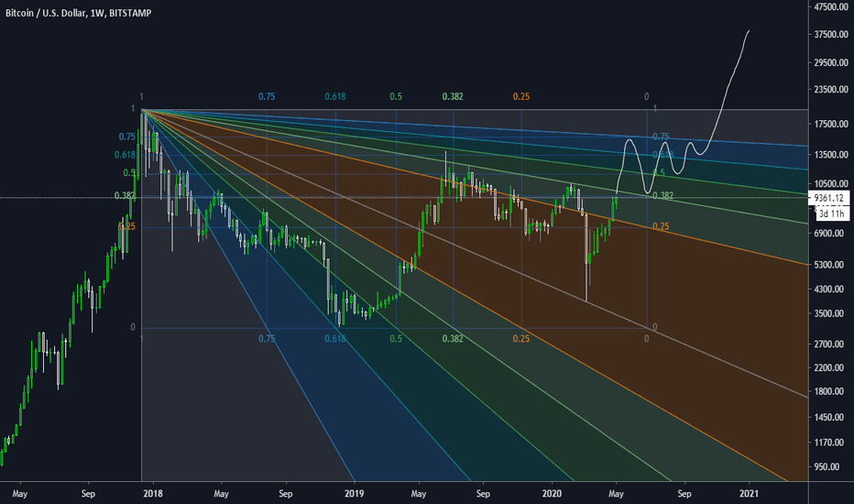
Task: Pick the 13500.00 price level label
Action: tap(830, 155)
